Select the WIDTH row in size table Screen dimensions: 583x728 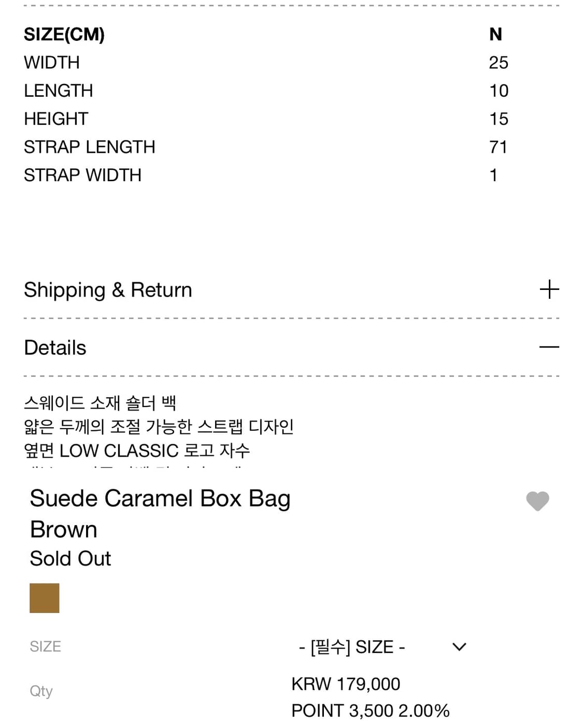52,63
